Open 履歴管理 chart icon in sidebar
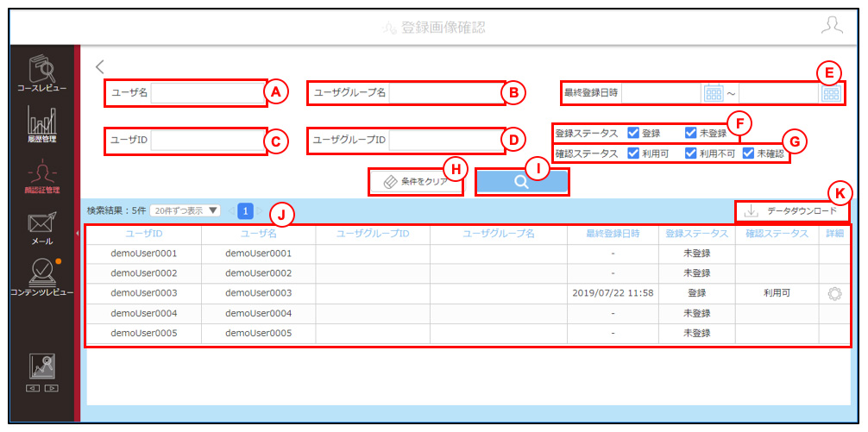Screen dimensions: 868x432 (41, 122)
